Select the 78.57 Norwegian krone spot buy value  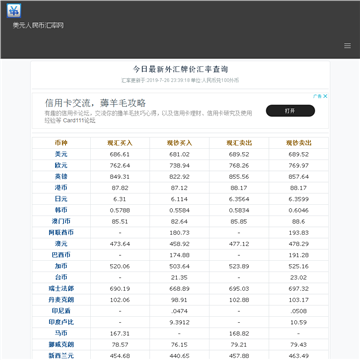click(120, 345)
